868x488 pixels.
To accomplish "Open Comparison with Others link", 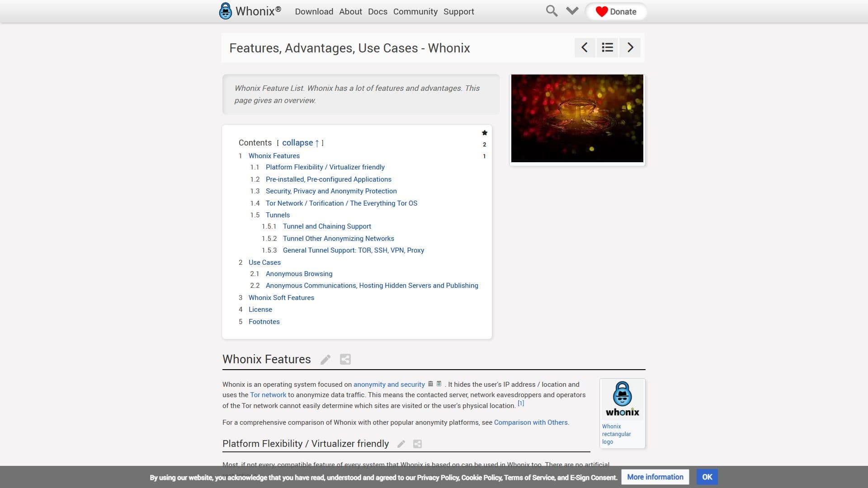I will click(x=531, y=422).
